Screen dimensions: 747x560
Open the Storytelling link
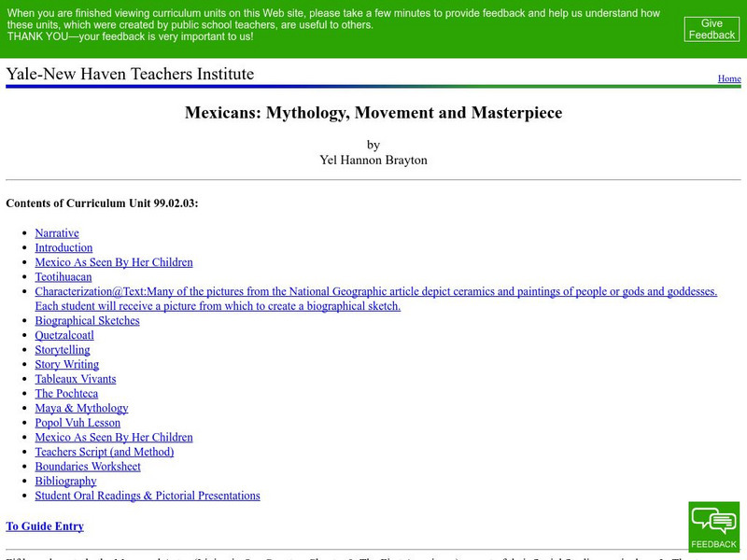tap(63, 350)
